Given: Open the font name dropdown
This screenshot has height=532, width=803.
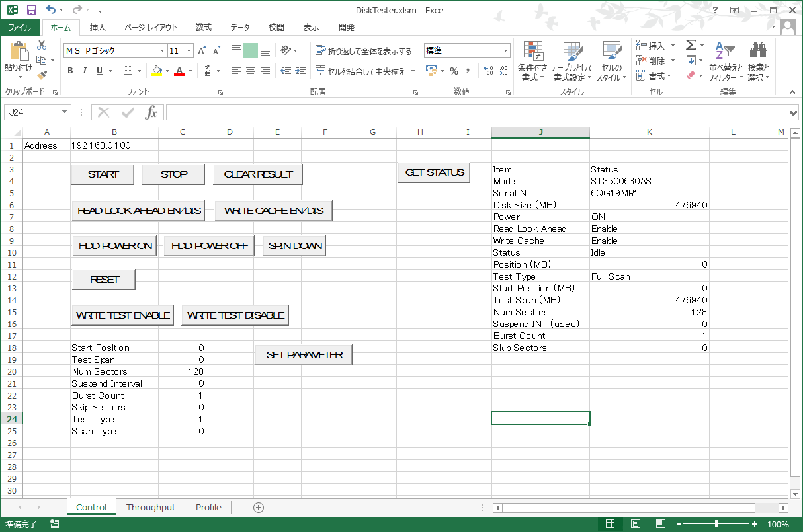Looking at the screenshot, I should [x=162, y=51].
